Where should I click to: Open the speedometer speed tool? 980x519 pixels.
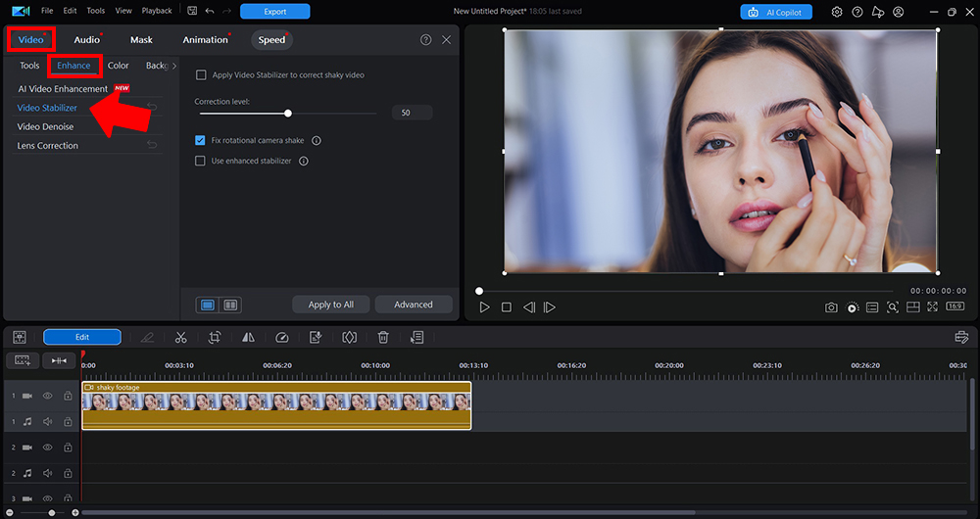pos(282,337)
